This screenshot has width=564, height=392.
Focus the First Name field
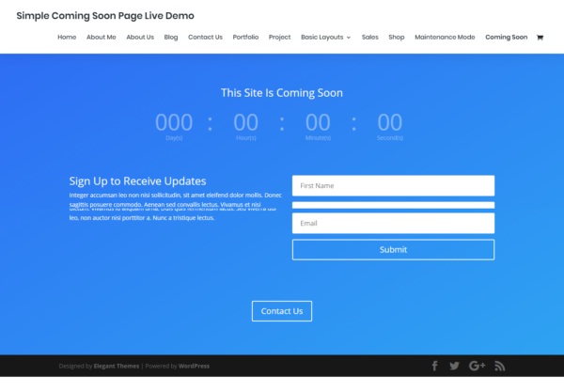click(393, 185)
